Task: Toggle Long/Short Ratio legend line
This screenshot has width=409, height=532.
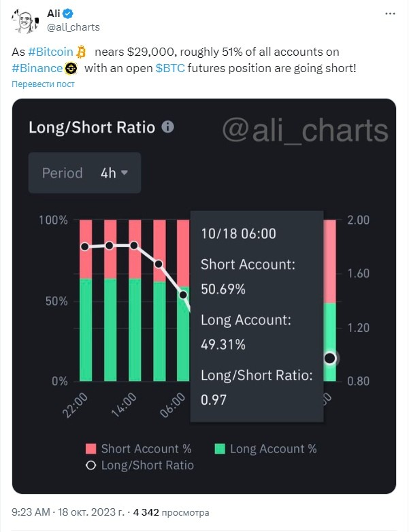Action: coord(140,465)
